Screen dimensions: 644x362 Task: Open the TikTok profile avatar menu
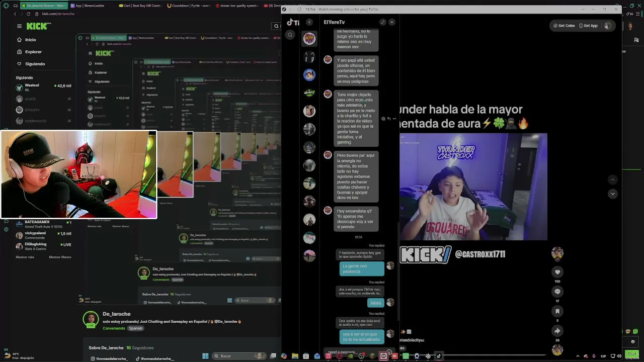[608, 26]
